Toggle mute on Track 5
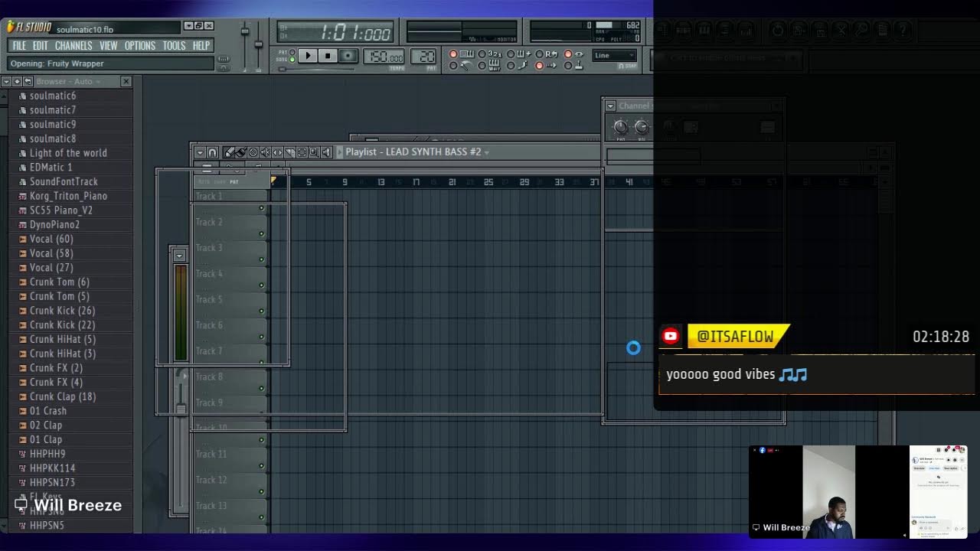This screenshot has height=551, width=980. pyautogui.click(x=261, y=311)
